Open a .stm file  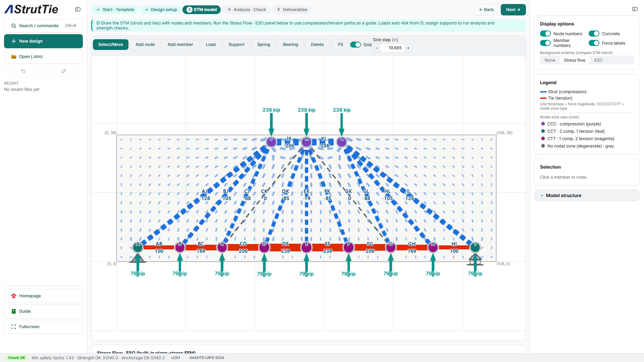point(43,57)
